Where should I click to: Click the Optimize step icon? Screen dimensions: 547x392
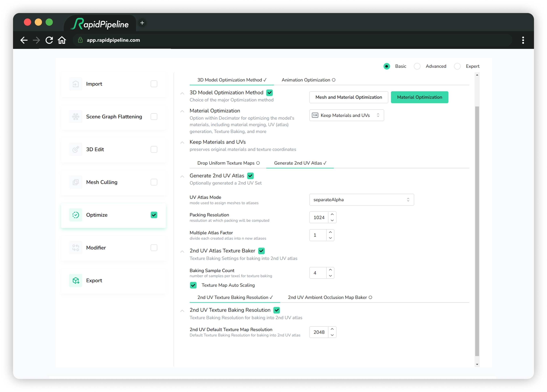click(75, 215)
